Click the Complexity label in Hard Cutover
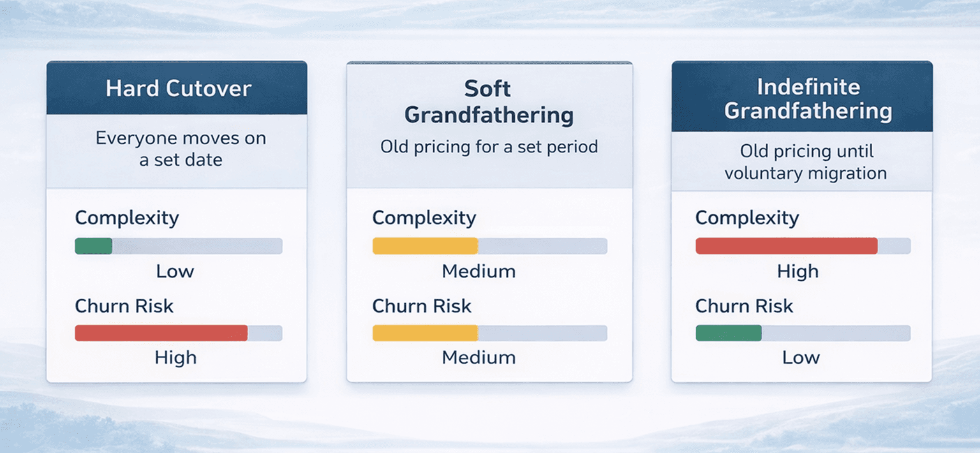This screenshot has height=453, width=980. point(127,218)
